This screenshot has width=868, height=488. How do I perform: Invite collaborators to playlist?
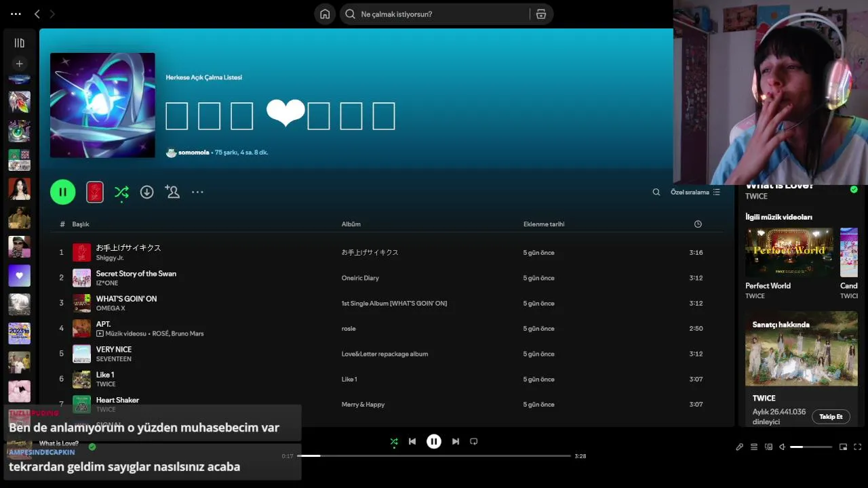click(172, 192)
